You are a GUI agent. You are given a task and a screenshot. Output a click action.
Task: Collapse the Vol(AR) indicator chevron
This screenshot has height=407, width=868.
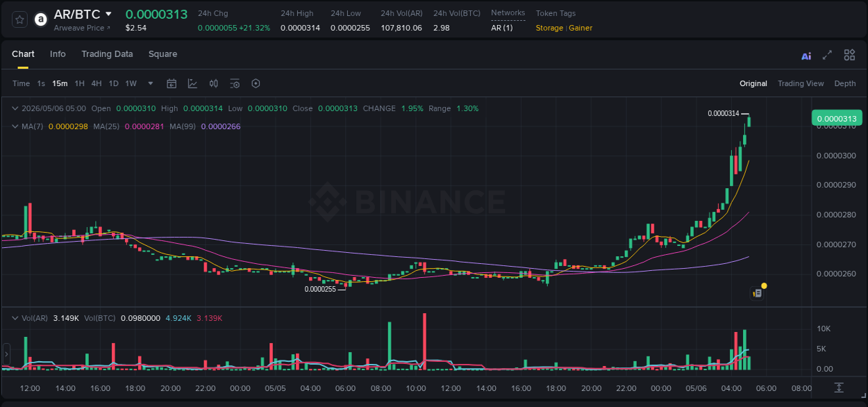pos(15,318)
